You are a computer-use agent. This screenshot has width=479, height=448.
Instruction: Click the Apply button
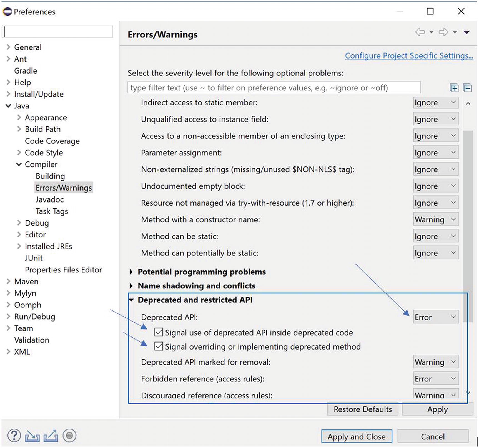click(x=438, y=409)
